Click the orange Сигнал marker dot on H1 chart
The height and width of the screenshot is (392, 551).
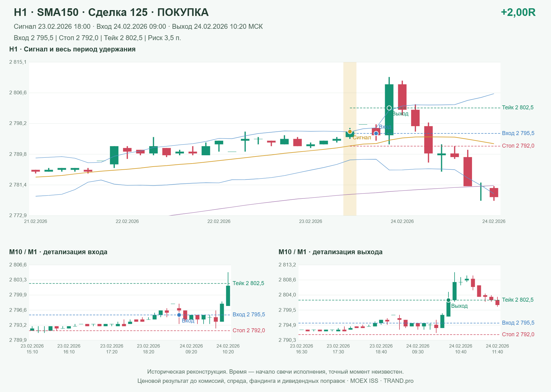[x=350, y=132]
